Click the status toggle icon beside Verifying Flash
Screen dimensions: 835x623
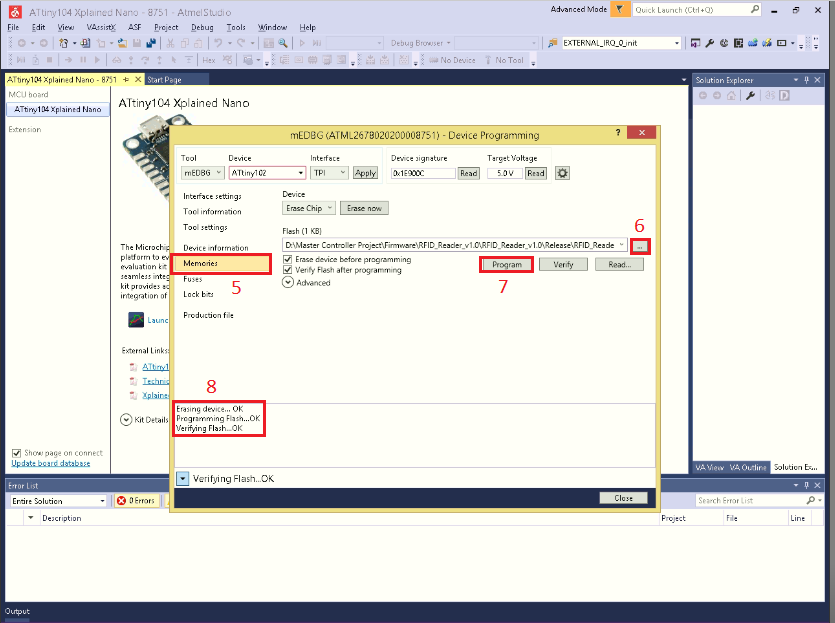click(182, 479)
